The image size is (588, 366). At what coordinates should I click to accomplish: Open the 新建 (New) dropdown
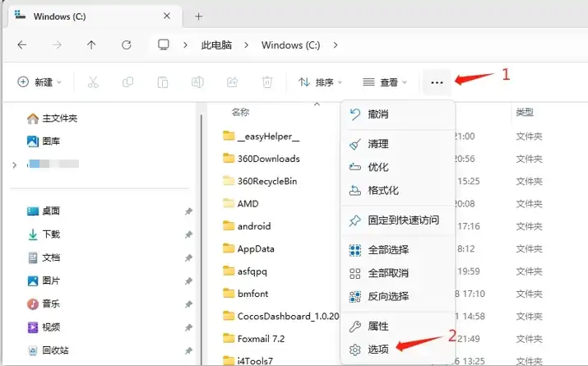[x=39, y=82]
